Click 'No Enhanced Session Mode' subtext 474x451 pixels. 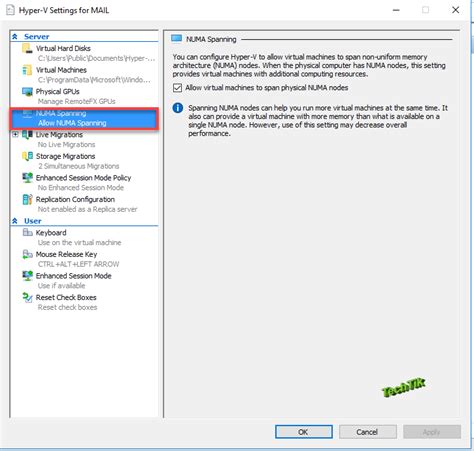(x=81, y=188)
